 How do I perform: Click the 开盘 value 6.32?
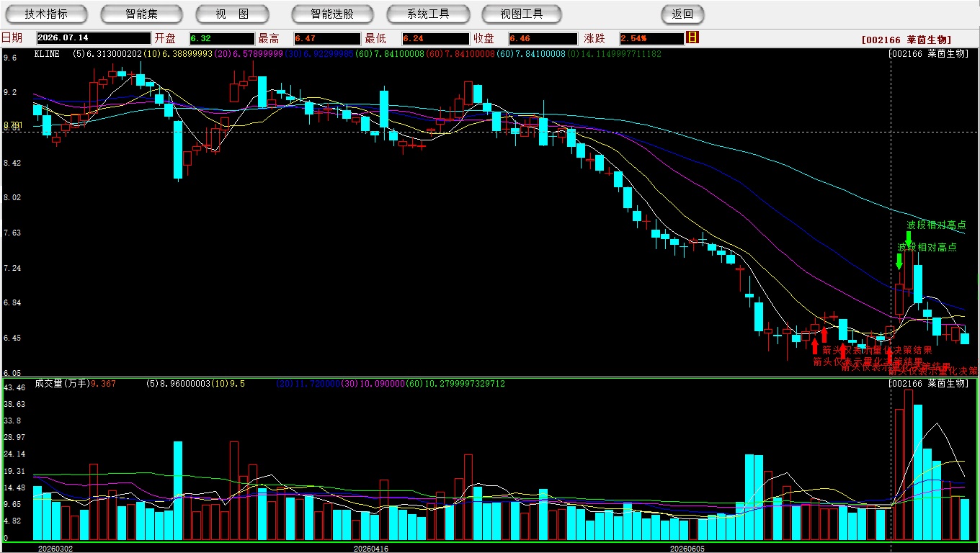[x=222, y=38]
